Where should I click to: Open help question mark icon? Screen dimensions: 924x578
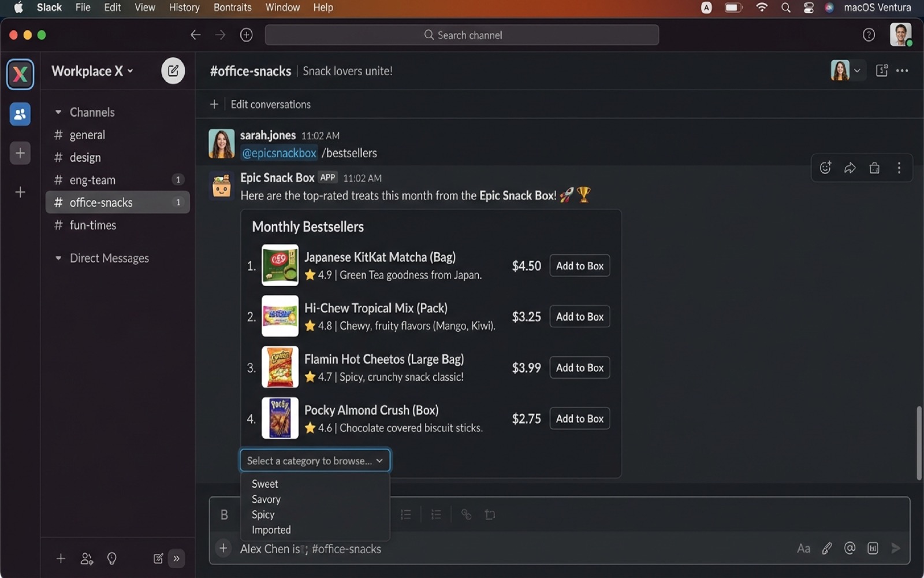pos(869,35)
